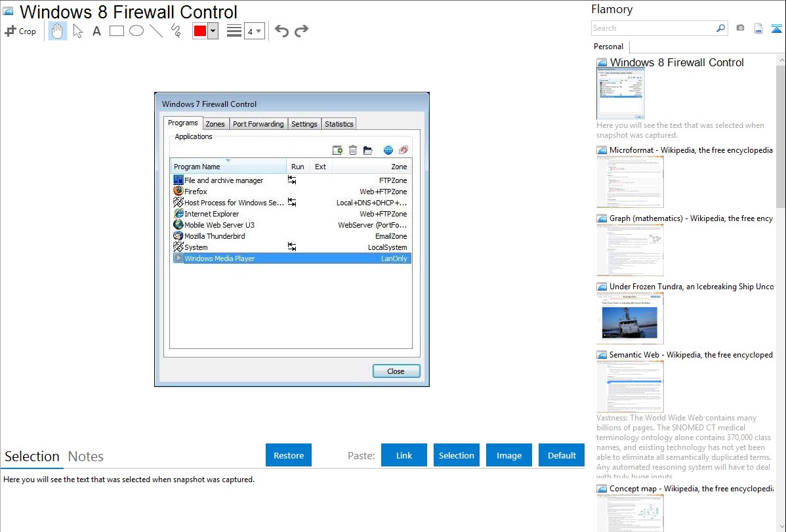
Task: Select Microformat Wikipedia snapshot title
Action: click(691, 150)
